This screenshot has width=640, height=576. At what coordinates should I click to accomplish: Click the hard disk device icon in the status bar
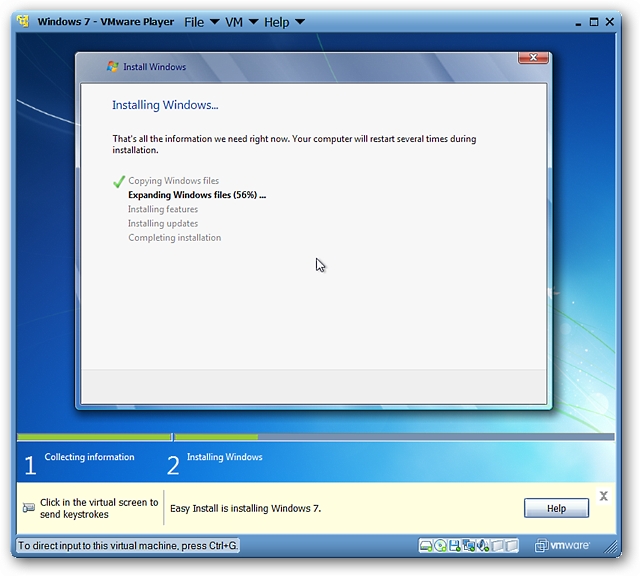click(x=426, y=546)
